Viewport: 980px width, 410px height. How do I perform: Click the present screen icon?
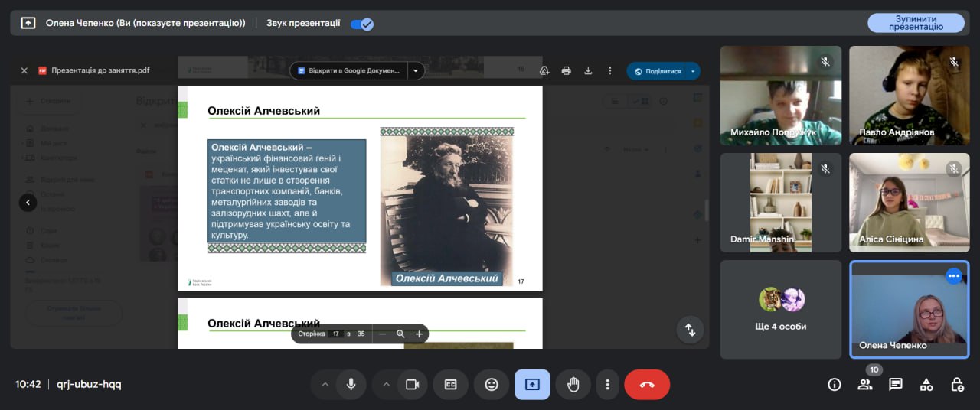(x=532, y=385)
